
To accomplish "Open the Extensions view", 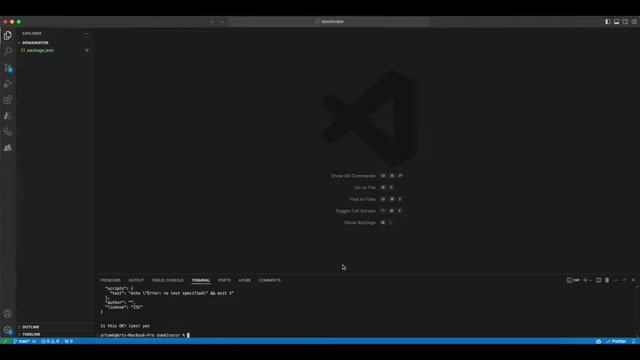I will click(8, 100).
